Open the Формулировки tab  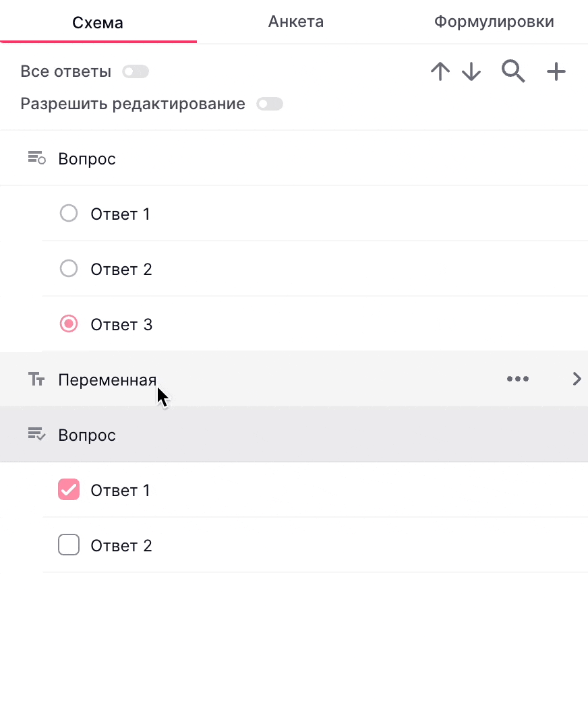tap(494, 22)
